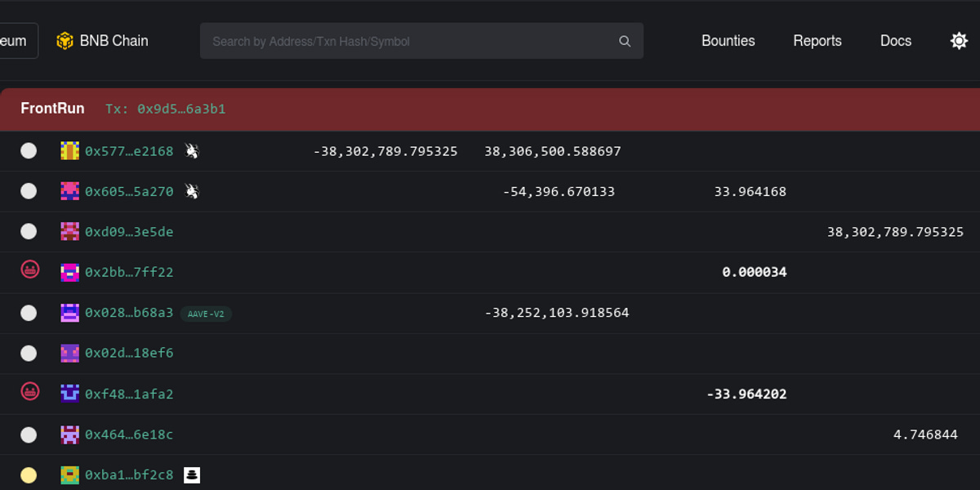The image size is (980, 490).
Task: Click the identicon avatar for 0x02d…18ef6
Action: click(x=70, y=353)
